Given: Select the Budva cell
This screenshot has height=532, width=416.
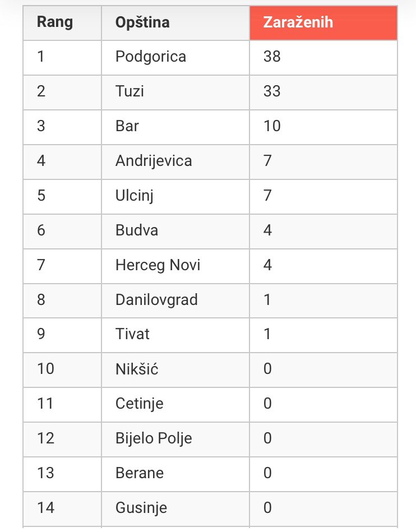Looking at the screenshot, I should tap(175, 232).
